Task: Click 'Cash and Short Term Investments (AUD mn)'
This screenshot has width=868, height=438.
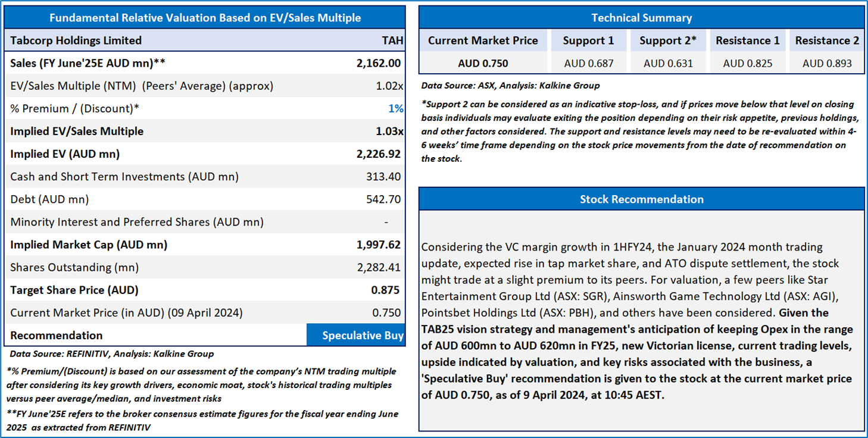Action: click(124, 177)
